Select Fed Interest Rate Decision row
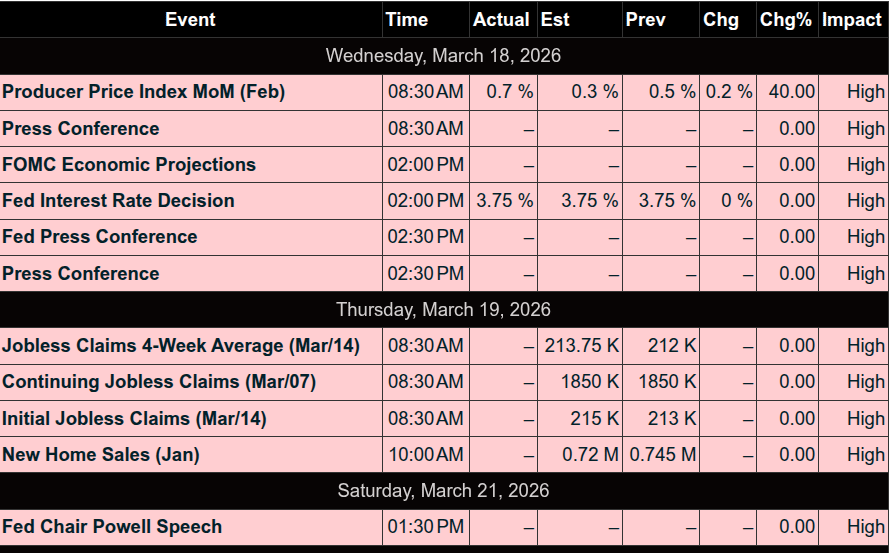The image size is (890, 553). (x=118, y=201)
